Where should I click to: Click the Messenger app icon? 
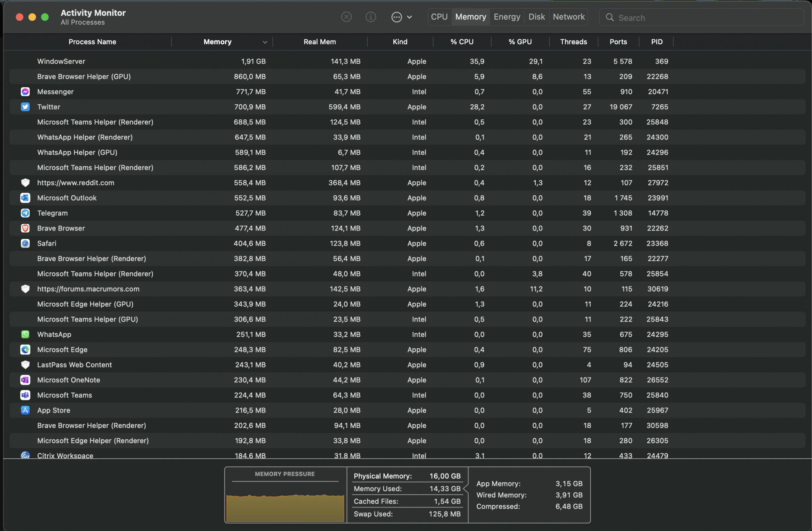click(25, 92)
